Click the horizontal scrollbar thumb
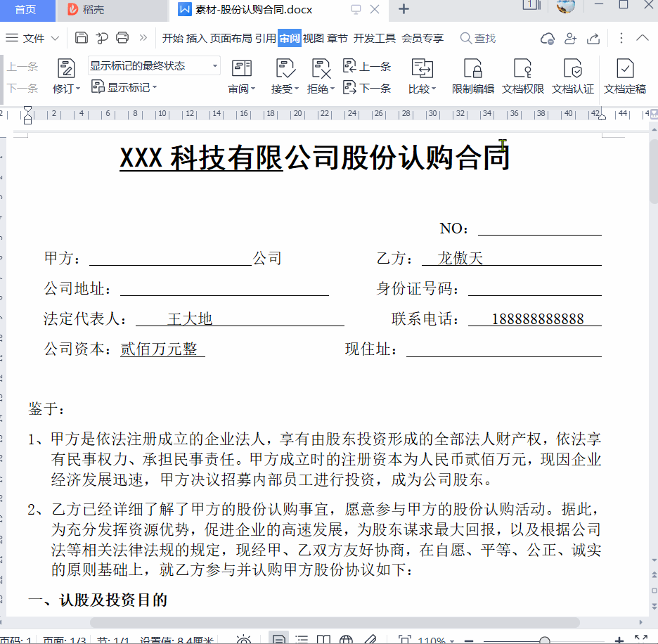 [x=335, y=622]
